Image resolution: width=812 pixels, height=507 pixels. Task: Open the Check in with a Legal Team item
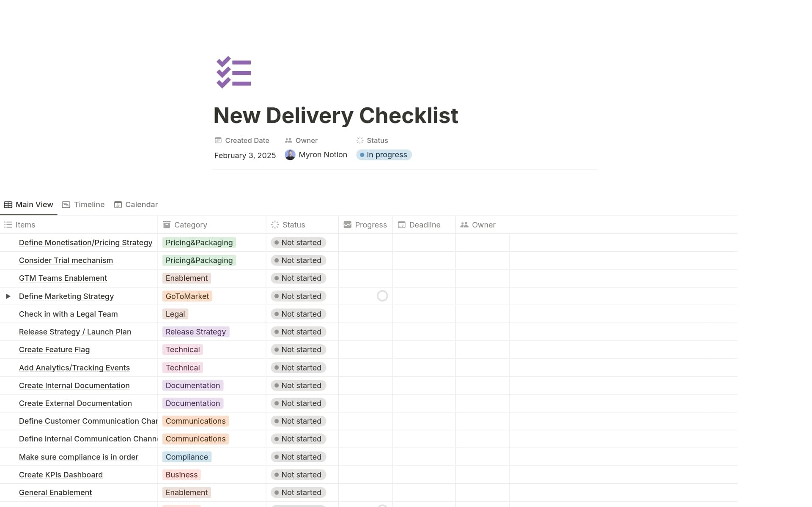[x=68, y=314]
